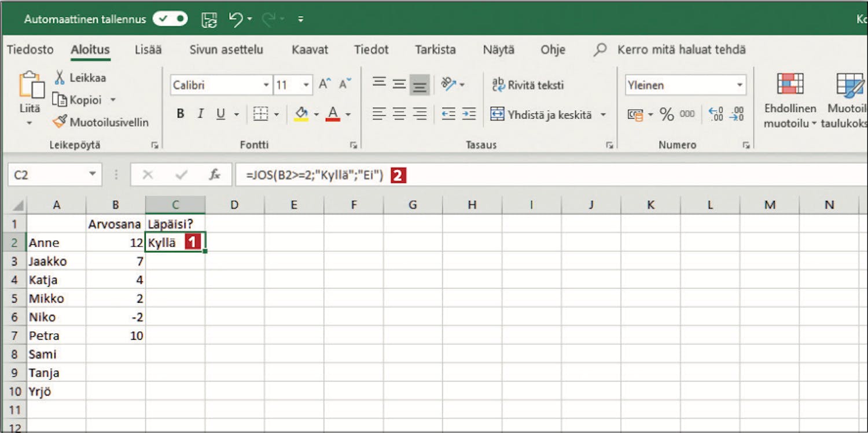Viewport: 868px width, 433px height.
Task: Switch to the Näytä tab
Action: 499,50
